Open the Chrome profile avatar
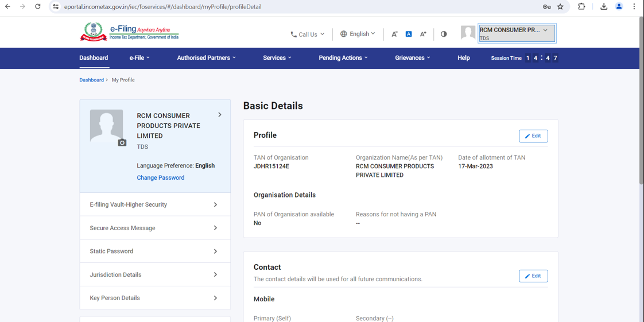This screenshot has height=322, width=644. pos(619,6)
